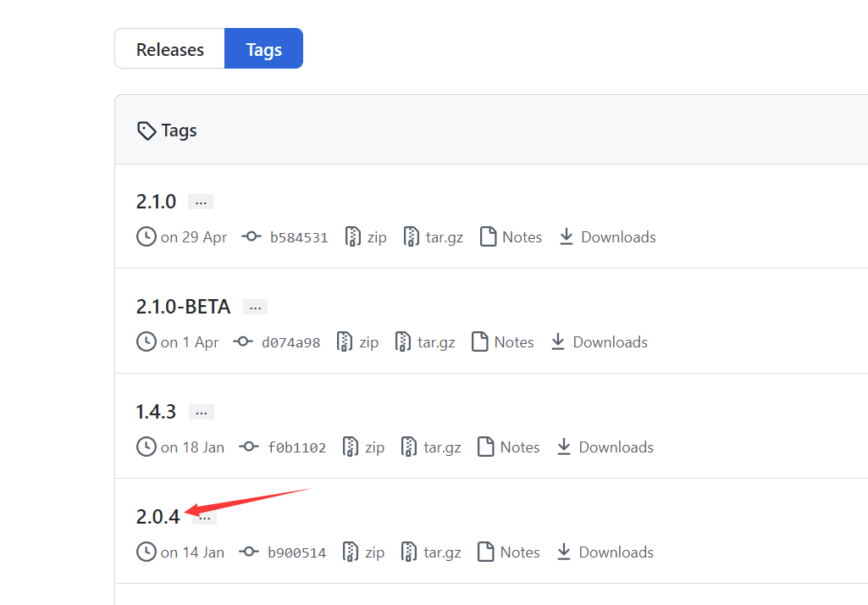Click the date text on 29 Apr
The image size is (868, 605).
[x=194, y=237]
